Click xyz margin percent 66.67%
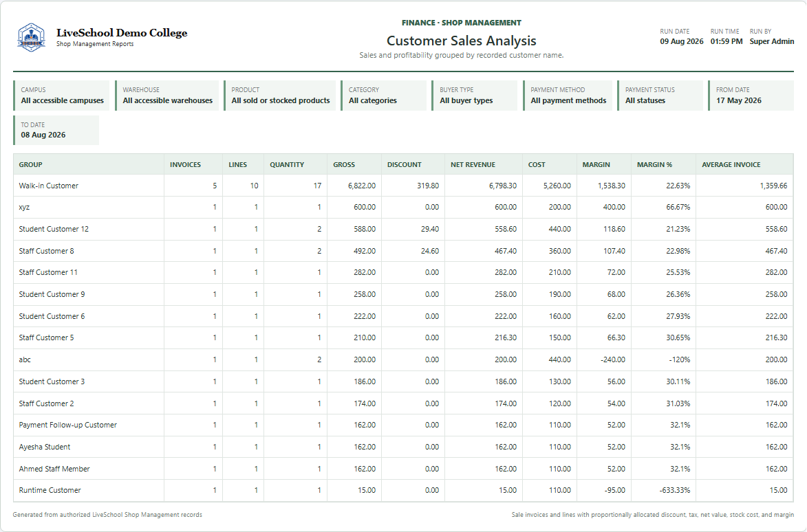Viewport: 807px width, 532px height. (x=678, y=208)
